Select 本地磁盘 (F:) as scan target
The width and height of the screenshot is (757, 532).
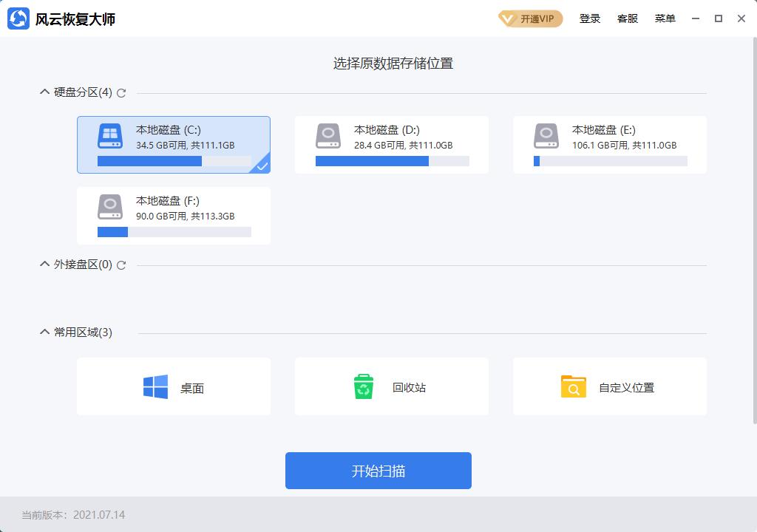(x=173, y=215)
